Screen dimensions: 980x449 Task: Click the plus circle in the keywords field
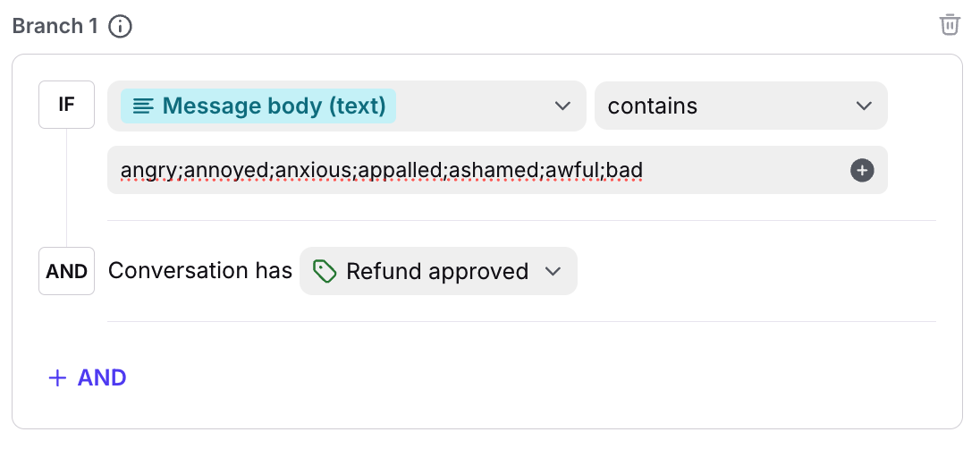(862, 170)
